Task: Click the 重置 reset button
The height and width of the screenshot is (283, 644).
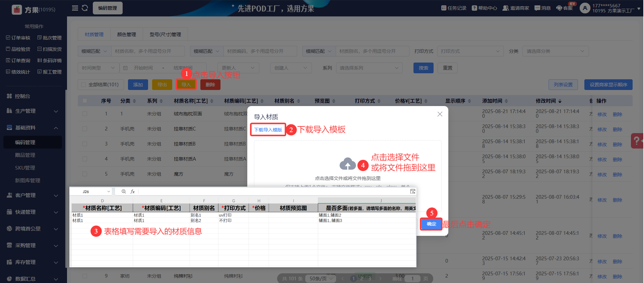Action: (x=448, y=68)
